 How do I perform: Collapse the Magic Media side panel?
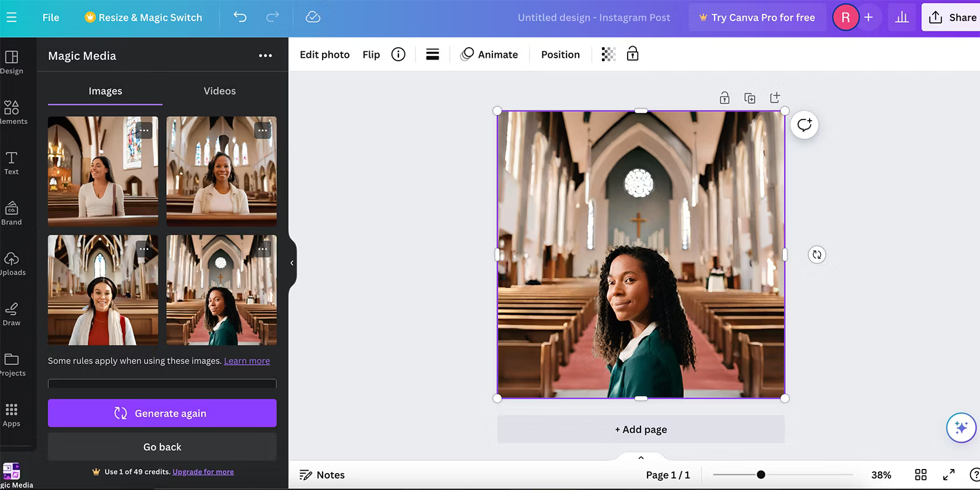pyautogui.click(x=292, y=263)
